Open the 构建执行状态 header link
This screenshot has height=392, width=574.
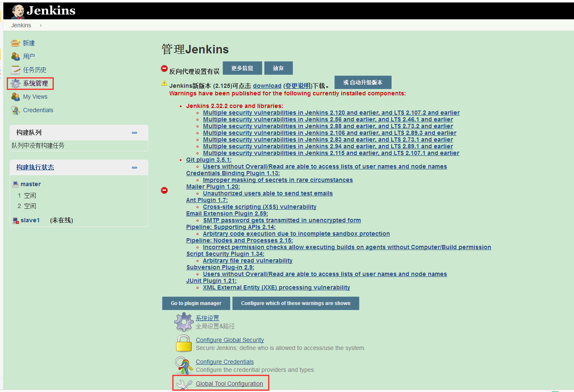35,167
